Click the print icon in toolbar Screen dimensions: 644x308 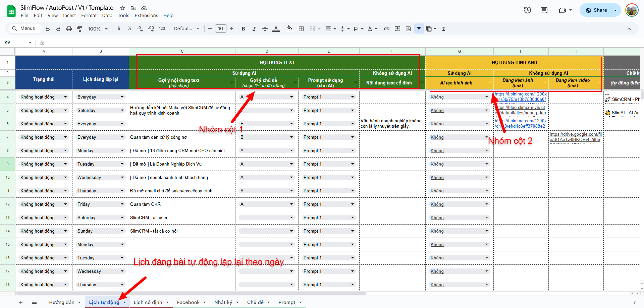(69, 29)
